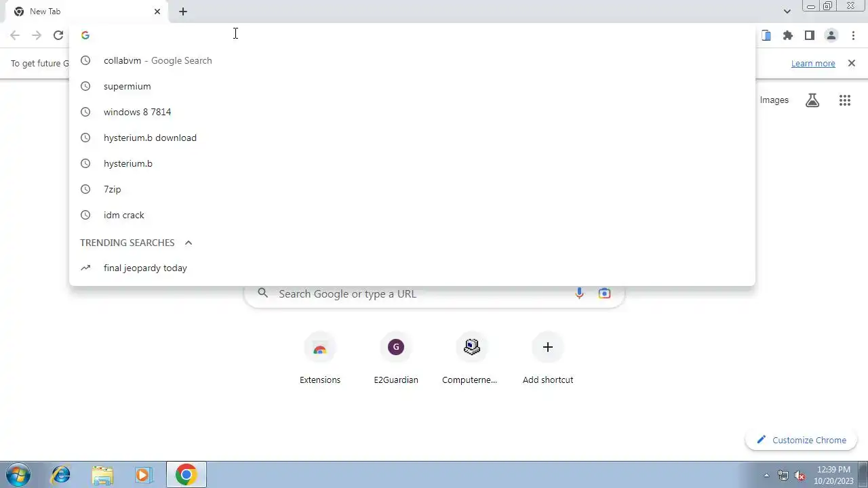Click the Search Google or type URL box
This screenshot has width=868, height=488.
point(434,293)
